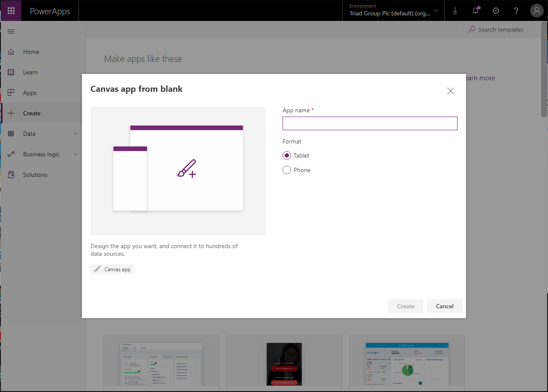The image size is (548, 392).
Task: Click the Apps icon in sidebar
Action: coord(12,93)
